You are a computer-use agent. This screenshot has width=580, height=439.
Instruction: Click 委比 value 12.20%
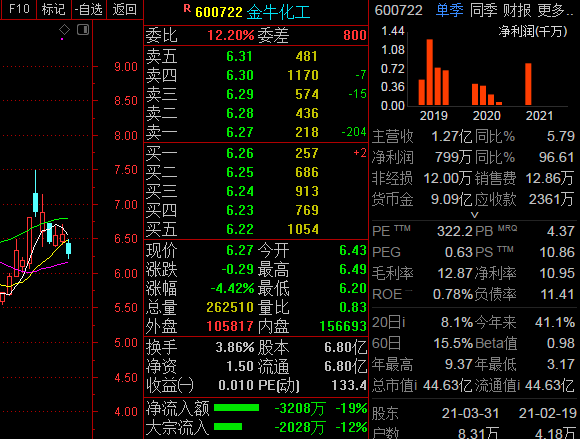[231, 35]
